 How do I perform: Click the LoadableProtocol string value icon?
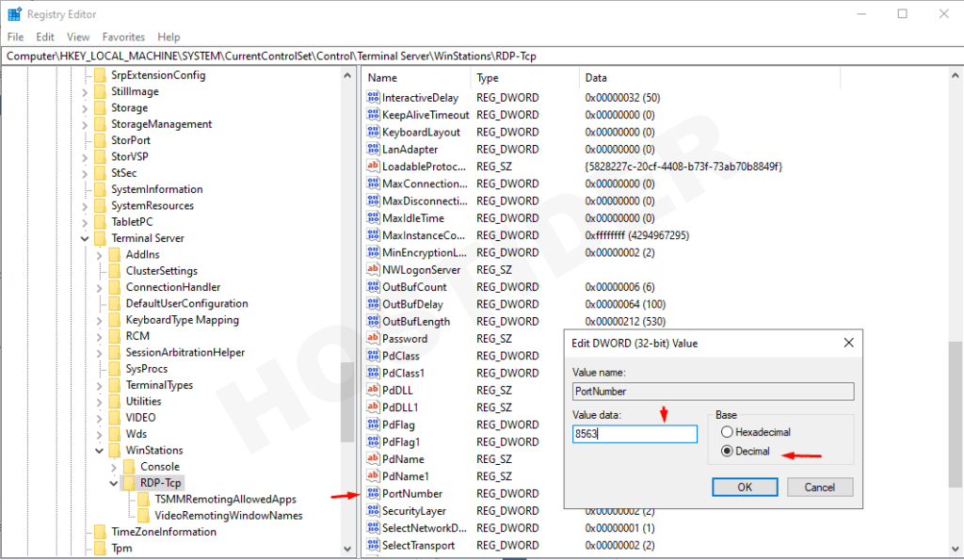[373, 167]
